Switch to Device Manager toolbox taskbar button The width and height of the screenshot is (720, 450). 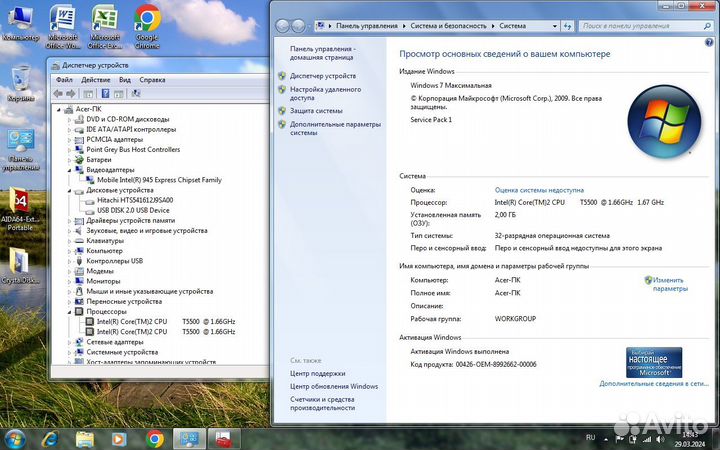(225, 439)
